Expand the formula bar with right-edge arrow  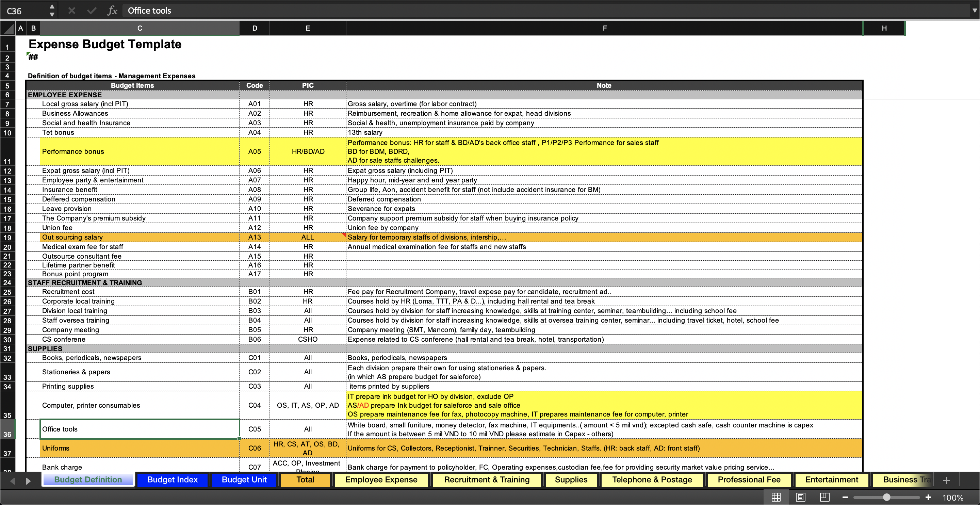(x=974, y=11)
